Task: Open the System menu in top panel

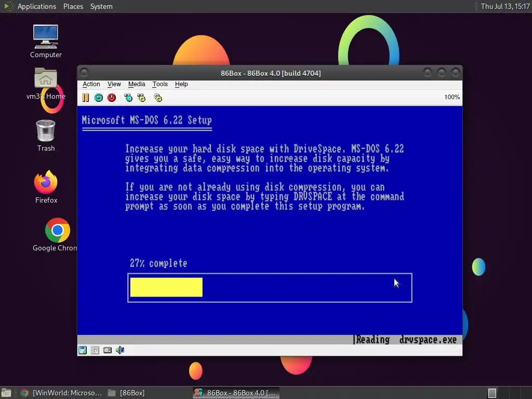Action: pos(101,6)
